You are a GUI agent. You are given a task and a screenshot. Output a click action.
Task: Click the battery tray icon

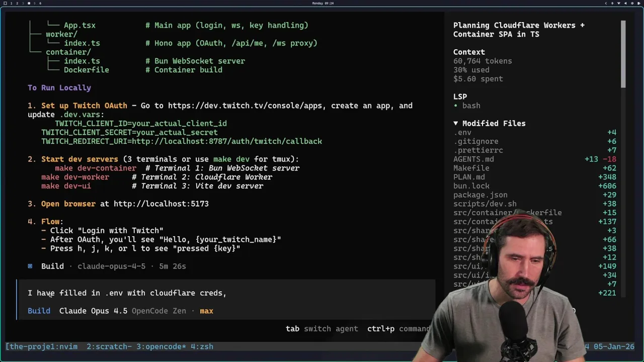pos(639,3)
